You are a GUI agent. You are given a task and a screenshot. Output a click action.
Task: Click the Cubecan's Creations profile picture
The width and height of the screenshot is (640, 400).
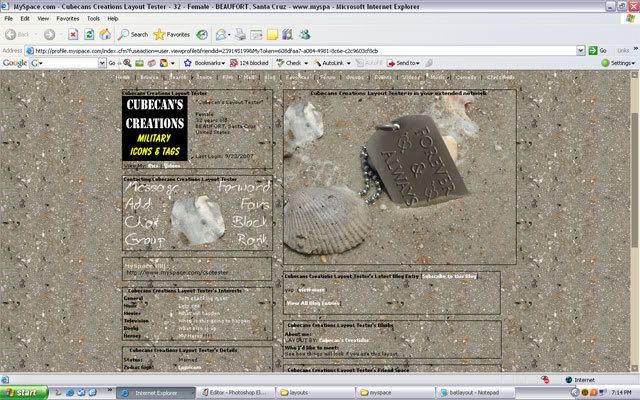click(155, 128)
